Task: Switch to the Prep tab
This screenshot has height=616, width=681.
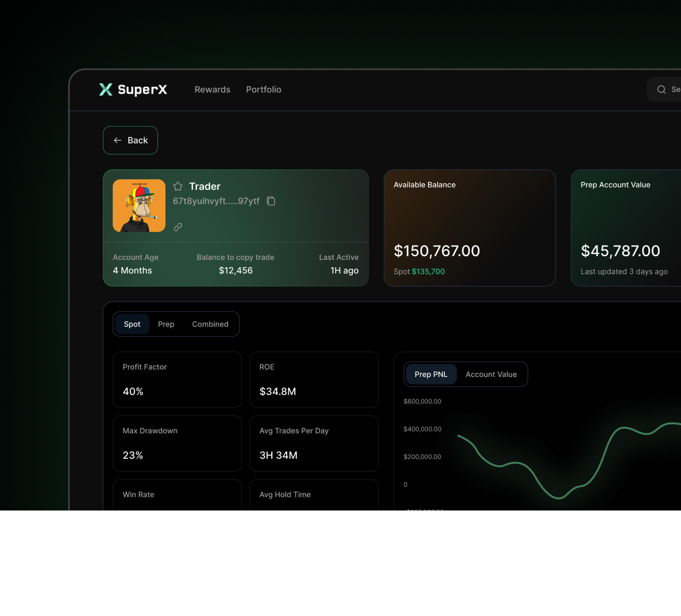Action: click(166, 324)
